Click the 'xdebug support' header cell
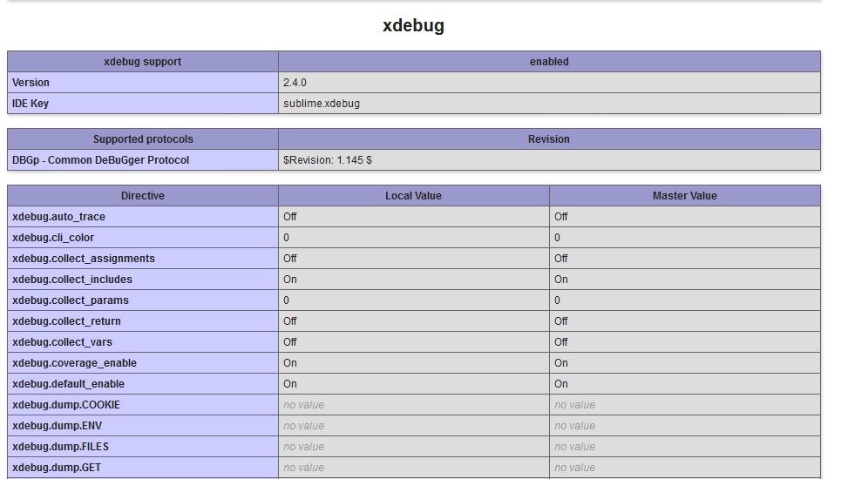868x479 pixels. [143, 62]
